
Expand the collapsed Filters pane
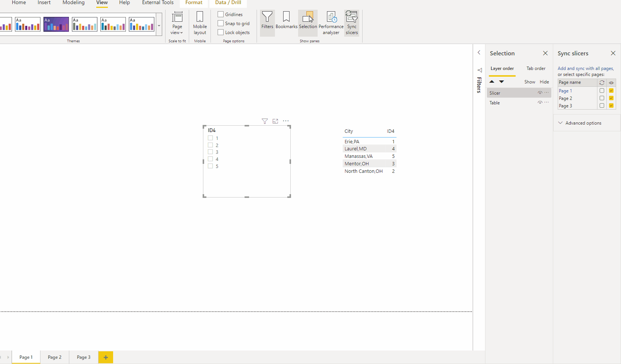click(x=479, y=53)
